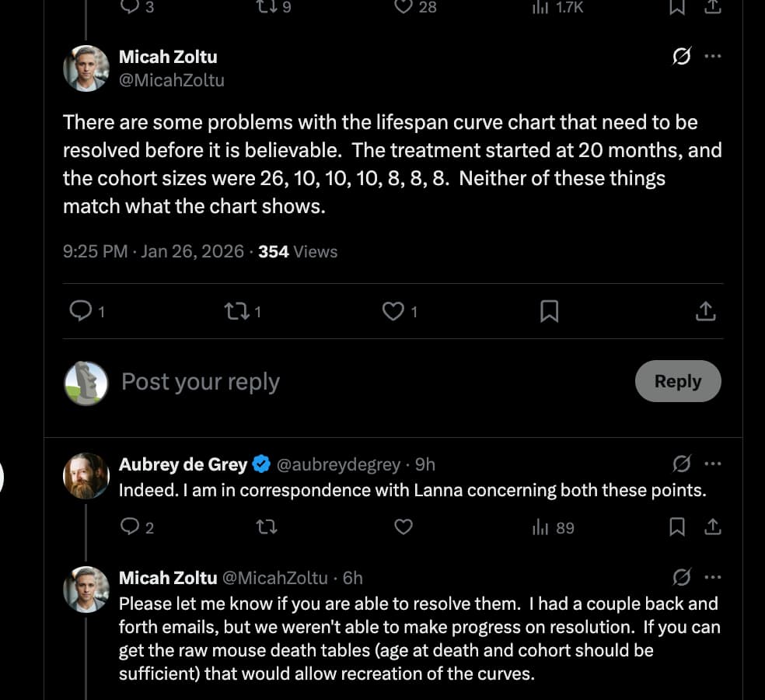Reply to Micah Zoltu's main post

click(x=81, y=312)
